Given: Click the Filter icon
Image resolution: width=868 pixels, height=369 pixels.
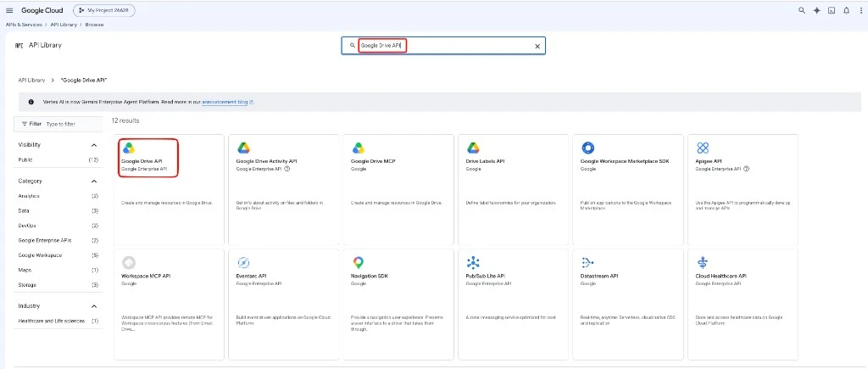Looking at the screenshot, I should (25, 124).
